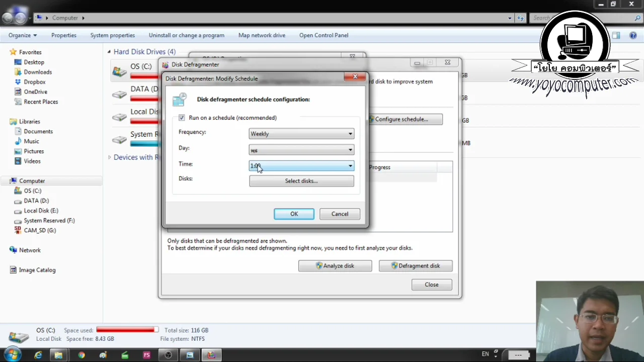Image resolution: width=644 pixels, height=362 pixels.
Task: Select the CAM_SD (G:) drive in the sidebar
Action: click(x=39, y=230)
